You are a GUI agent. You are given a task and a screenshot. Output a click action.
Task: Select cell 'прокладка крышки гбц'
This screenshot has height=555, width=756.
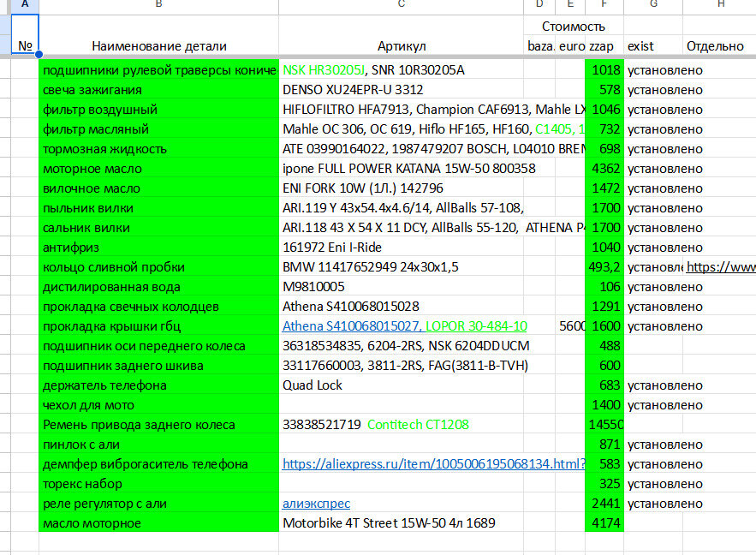[158, 326]
